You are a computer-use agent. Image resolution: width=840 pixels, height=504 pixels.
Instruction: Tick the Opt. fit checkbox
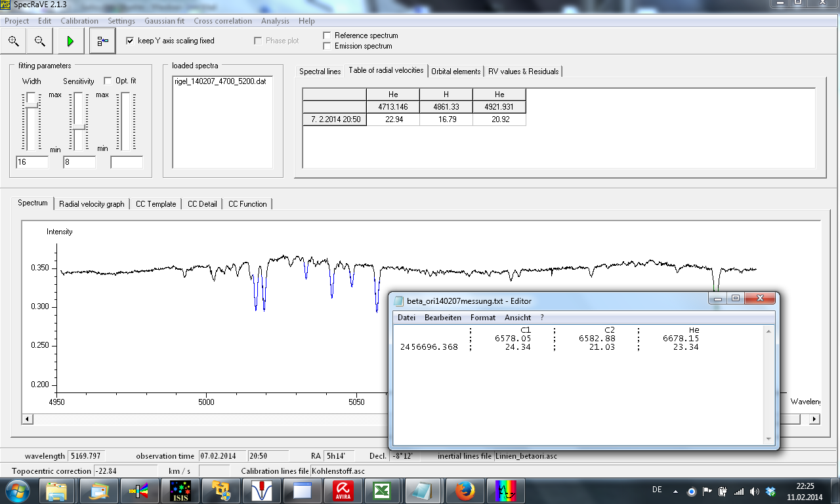[108, 81]
